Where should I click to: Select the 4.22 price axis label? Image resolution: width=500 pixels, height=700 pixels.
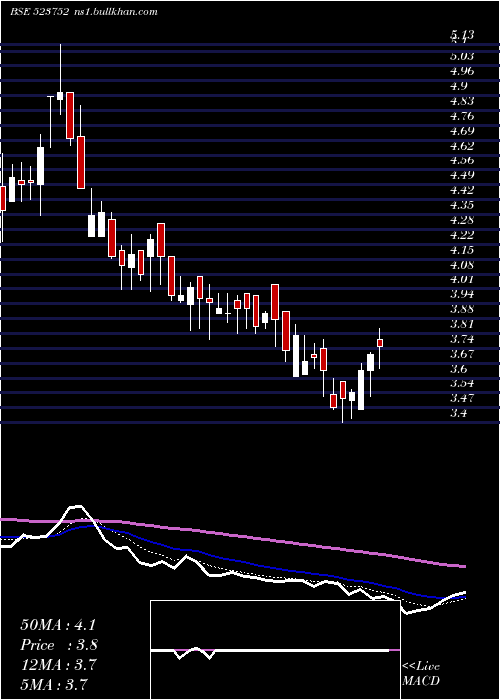(x=462, y=234)
